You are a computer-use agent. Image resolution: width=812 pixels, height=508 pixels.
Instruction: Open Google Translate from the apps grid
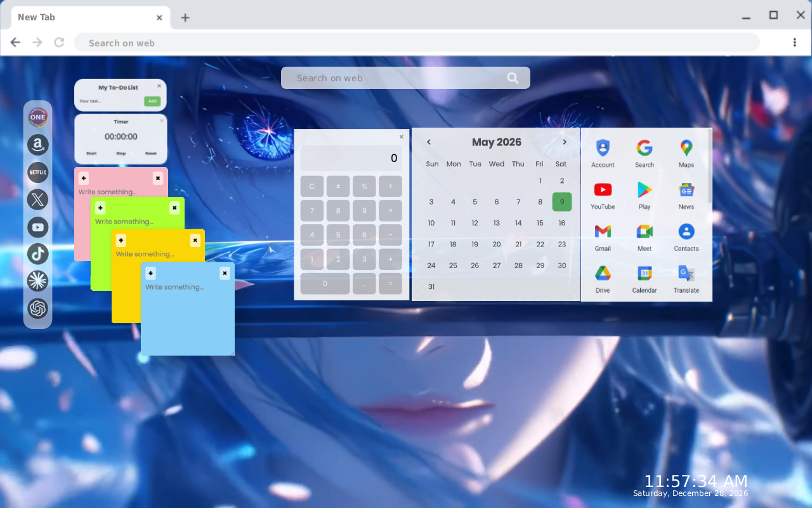[x=686, y=279]
